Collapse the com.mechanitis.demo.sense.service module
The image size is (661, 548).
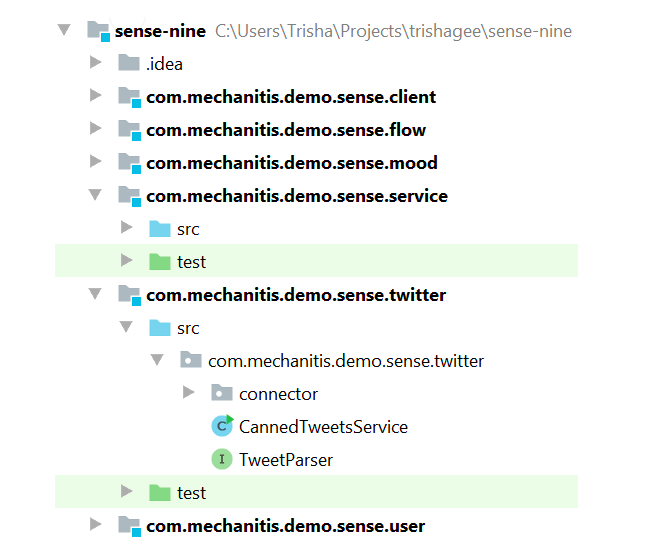pos(95,195)
